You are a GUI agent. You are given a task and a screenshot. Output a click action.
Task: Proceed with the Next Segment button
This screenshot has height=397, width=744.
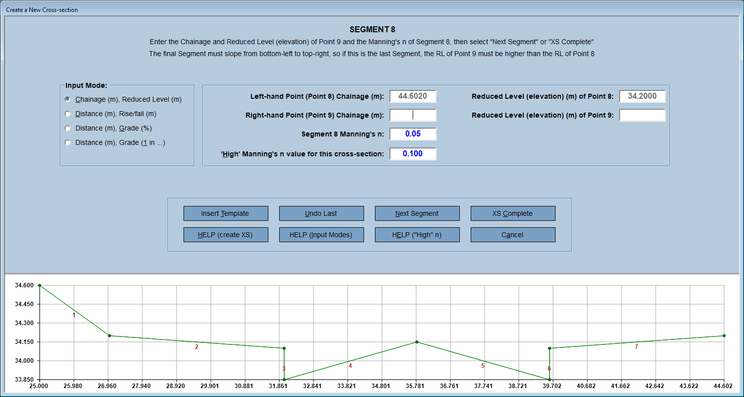pyautogui.click(x=417, y=213)
